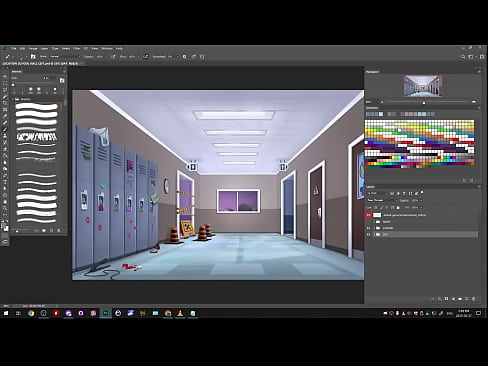Toggle visibility of the red-tagged top layer
The width and height of the screenshot is (488, 366).
(368, 215)
